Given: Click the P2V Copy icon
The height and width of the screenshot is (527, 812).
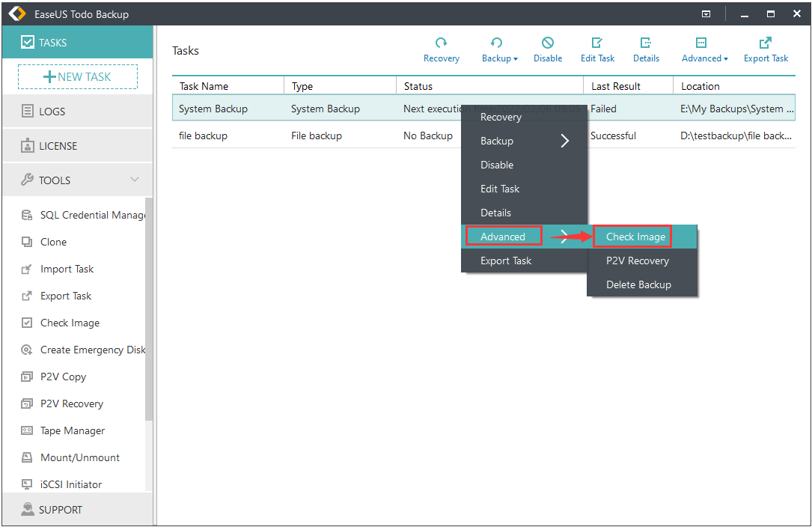Looking at the screenshot, I should click(27, 377).
